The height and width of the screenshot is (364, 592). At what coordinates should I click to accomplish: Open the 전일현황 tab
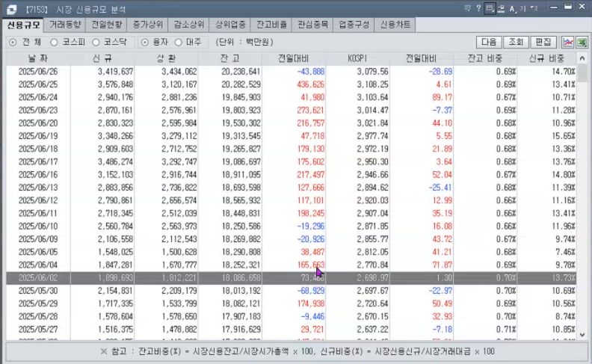pos(106,25)
